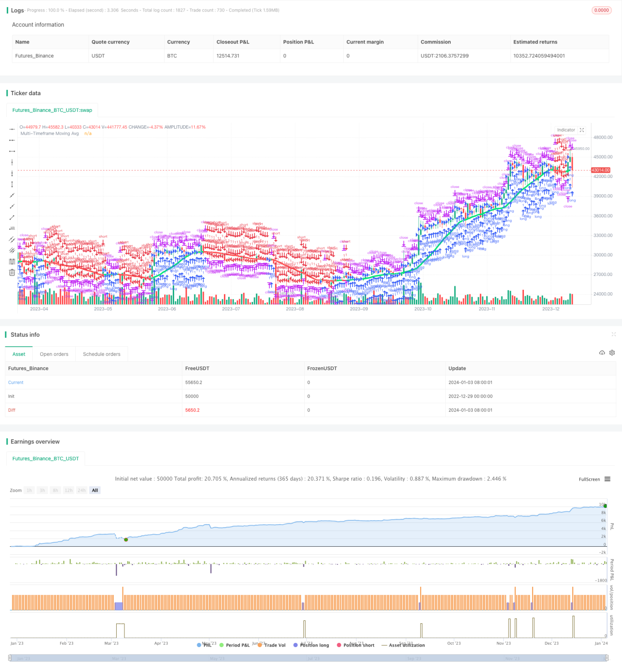
Task: Select the All zoom range button
Action: 95,490
